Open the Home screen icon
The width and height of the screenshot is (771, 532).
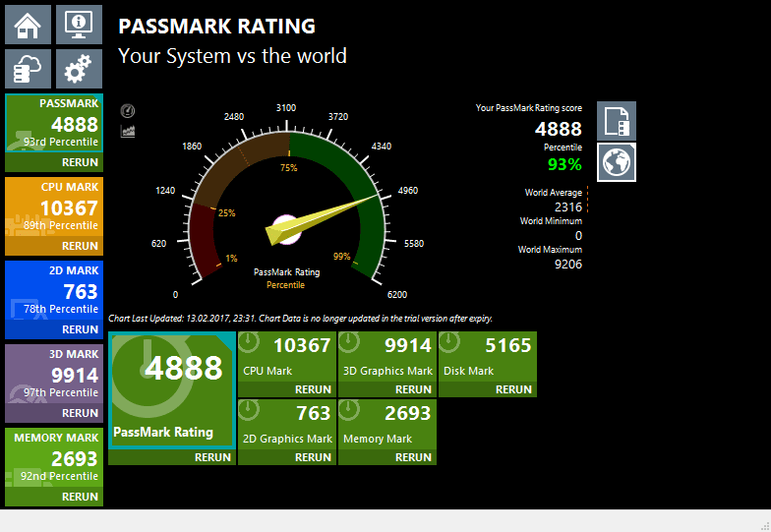point(28,25)
